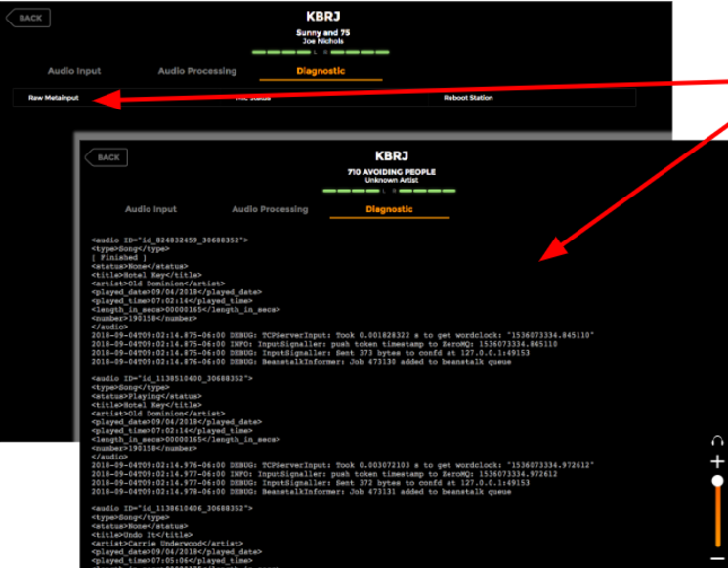728x568 pixels.
Task: Click the KBRJ heading above 710 Avoiding People
Action: 389,155
